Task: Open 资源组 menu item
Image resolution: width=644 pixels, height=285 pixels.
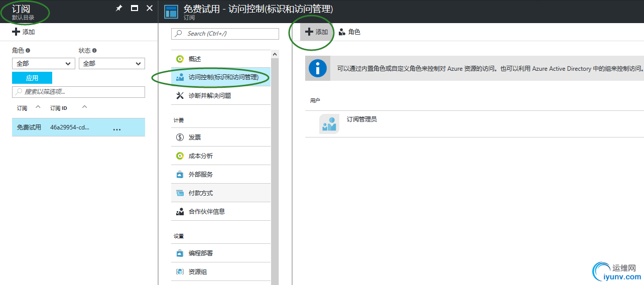Action: (221, 271)
